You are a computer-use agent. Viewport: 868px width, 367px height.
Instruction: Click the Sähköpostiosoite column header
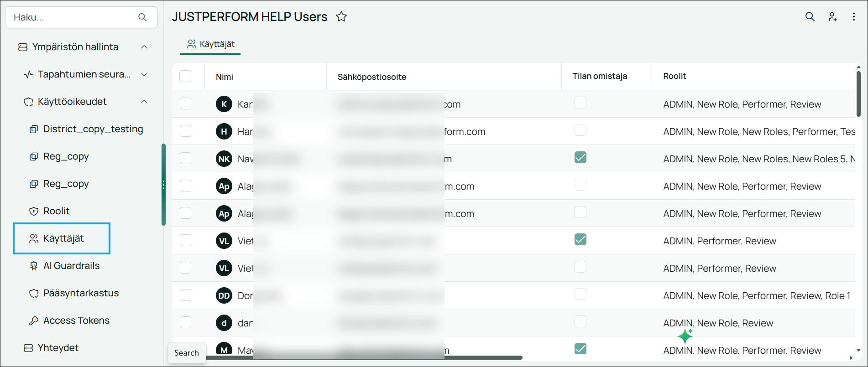point(372,77)
